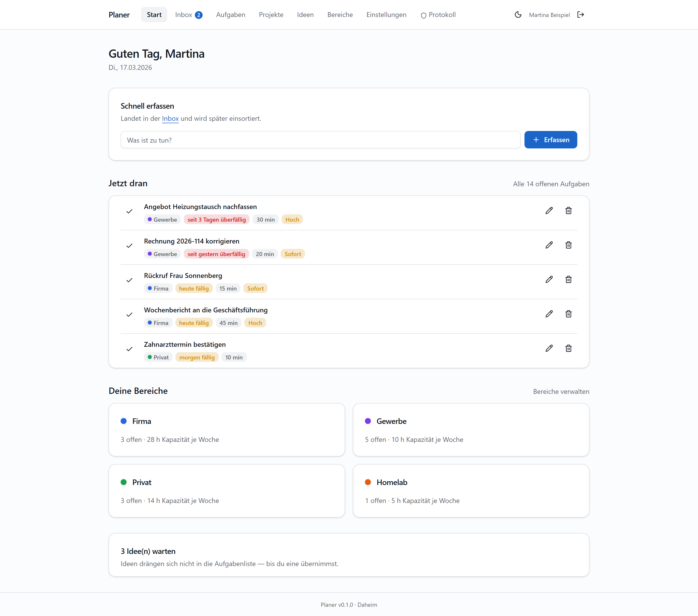Edit the Wochenbericht an die Geschäftsführung task
The height and width of the screenshot is (616, 698).
point(549,314)
